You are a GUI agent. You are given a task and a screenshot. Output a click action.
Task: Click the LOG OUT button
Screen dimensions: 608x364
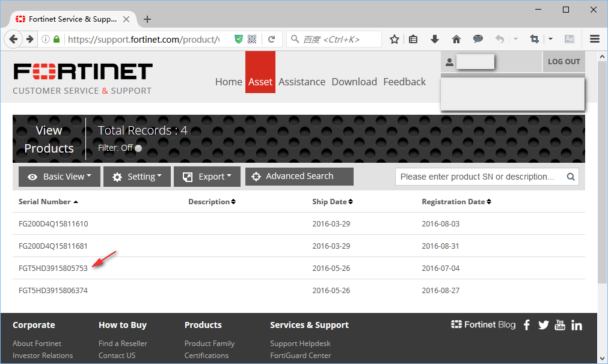point(563,62)
